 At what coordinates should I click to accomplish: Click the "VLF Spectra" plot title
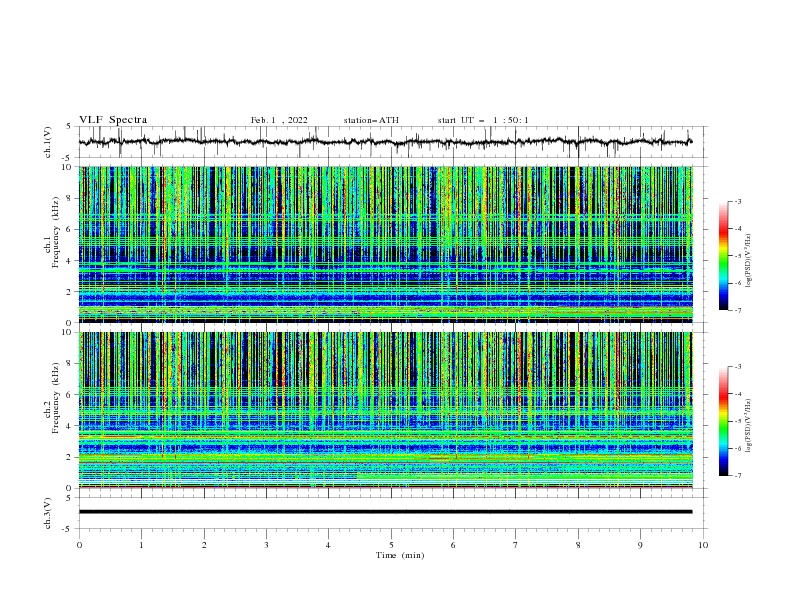click(113, 120)
